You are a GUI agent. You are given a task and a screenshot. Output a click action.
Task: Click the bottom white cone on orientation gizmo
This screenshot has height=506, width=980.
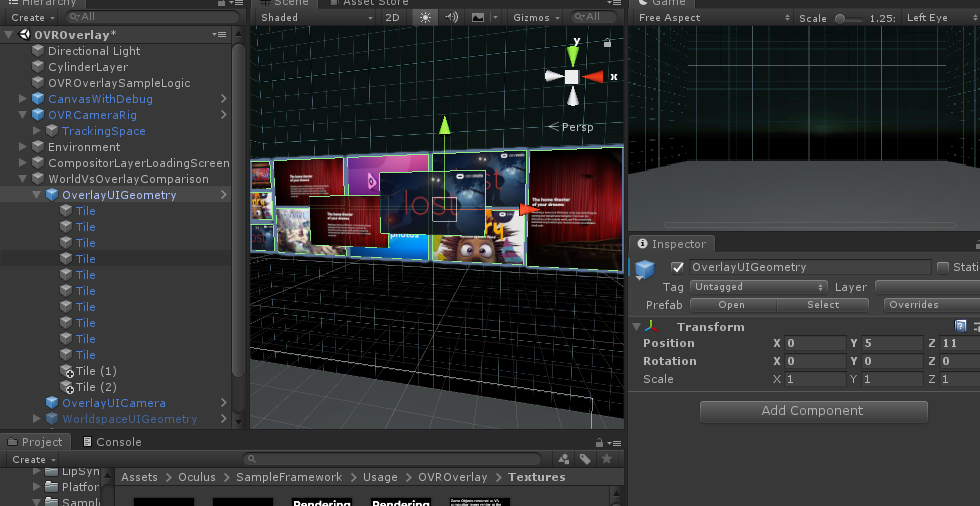point(572,97)
